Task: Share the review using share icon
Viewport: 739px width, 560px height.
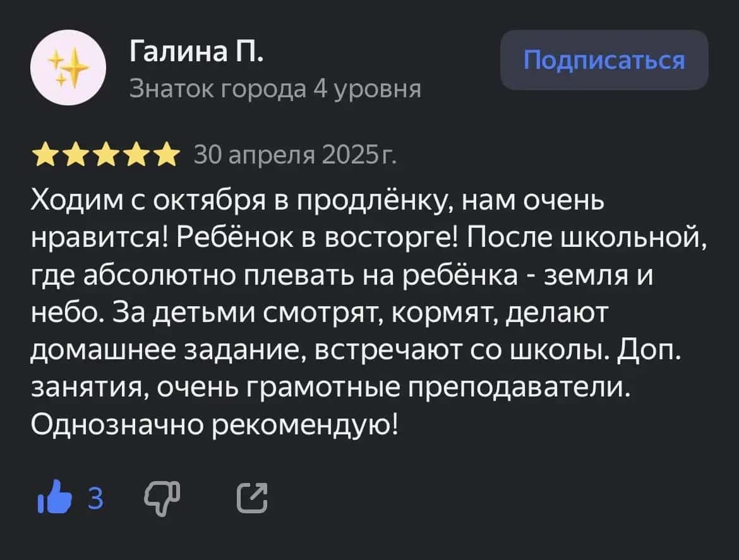Action: pos(251,499)
